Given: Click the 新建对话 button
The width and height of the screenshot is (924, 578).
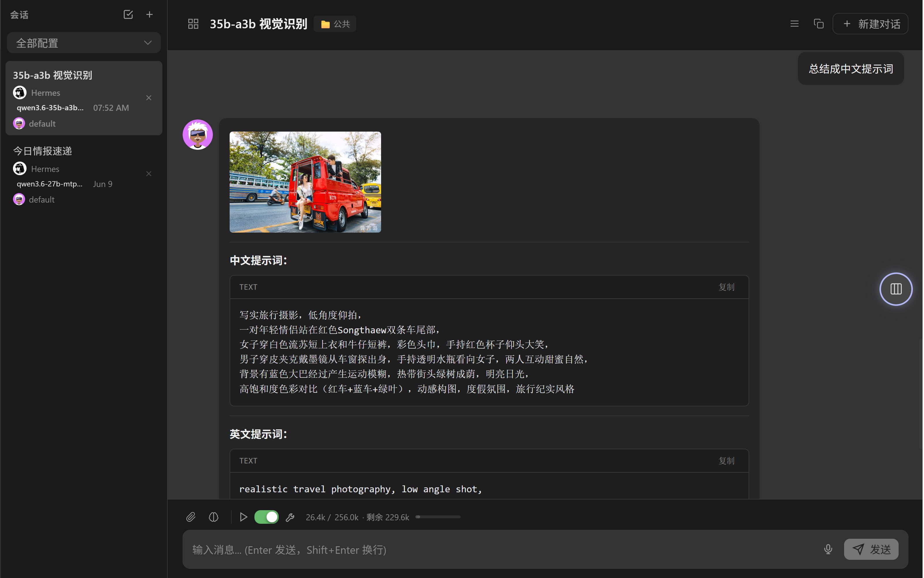Looking at the screenshot, I should [x=870, y=24].
